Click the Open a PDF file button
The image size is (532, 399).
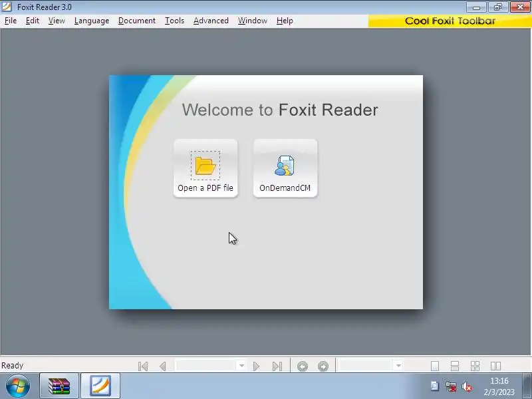pos(205,168)
